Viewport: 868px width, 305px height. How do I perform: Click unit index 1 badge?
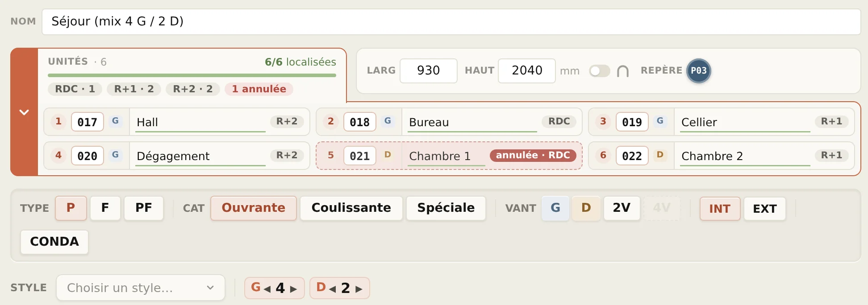(x=58, y=121)
